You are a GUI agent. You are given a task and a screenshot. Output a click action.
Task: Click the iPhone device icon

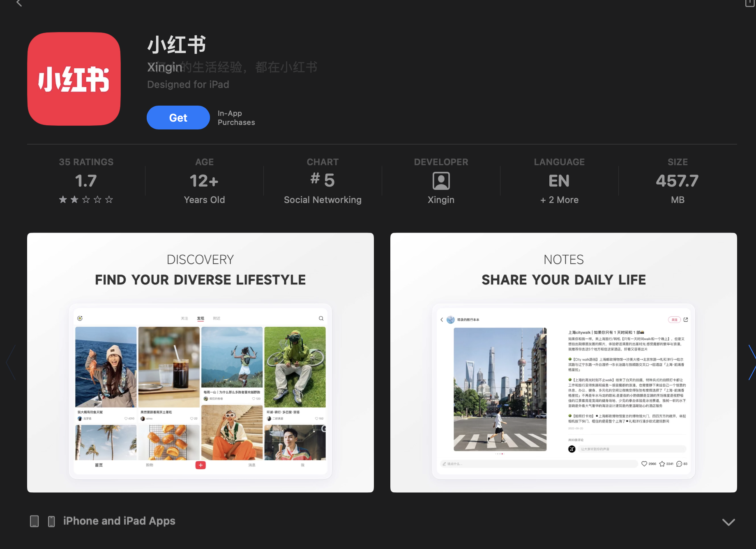tap(51, 521)
